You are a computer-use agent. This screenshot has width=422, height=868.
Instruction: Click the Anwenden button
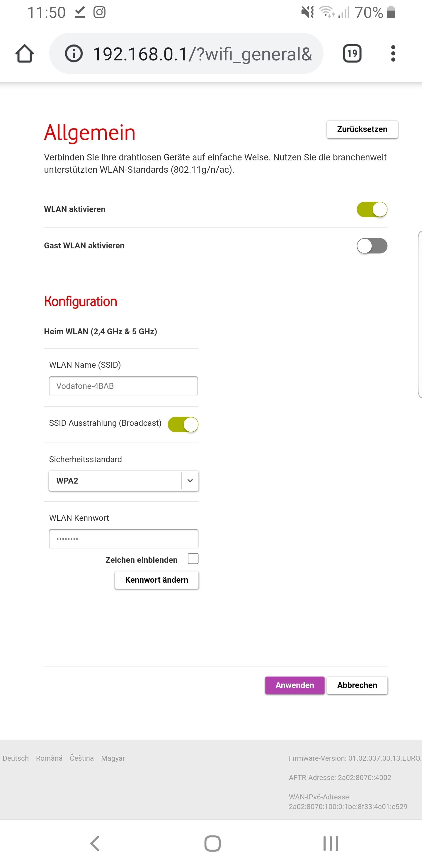tap(295, 685)
